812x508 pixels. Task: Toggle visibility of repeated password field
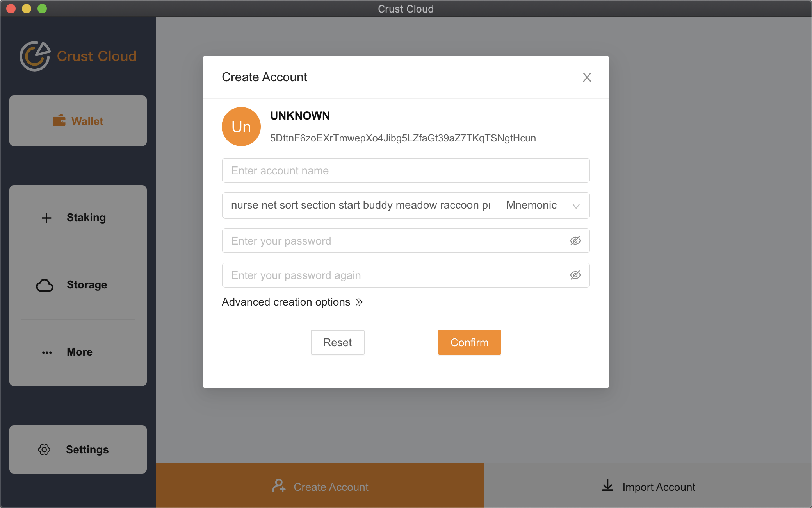(575, 275)
